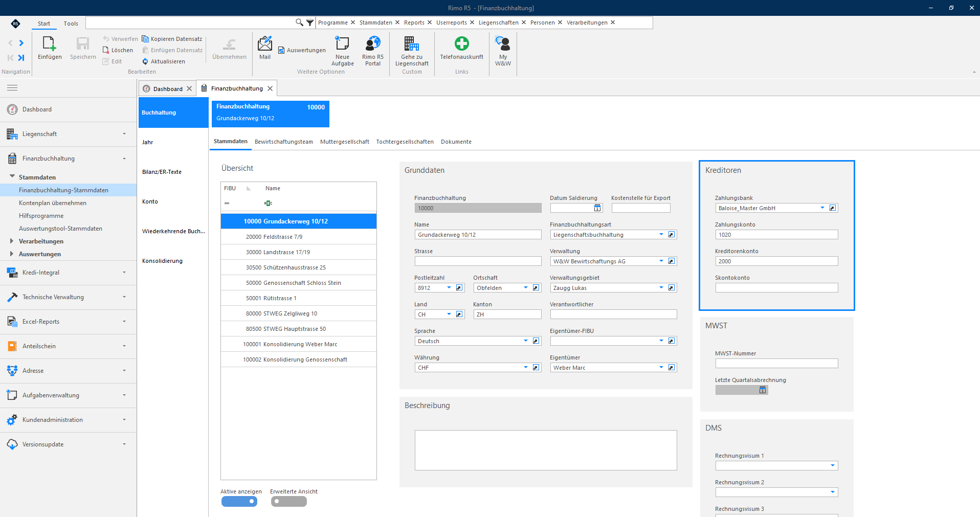
Task: Open My W&W icon
Action: click(503, 43)
